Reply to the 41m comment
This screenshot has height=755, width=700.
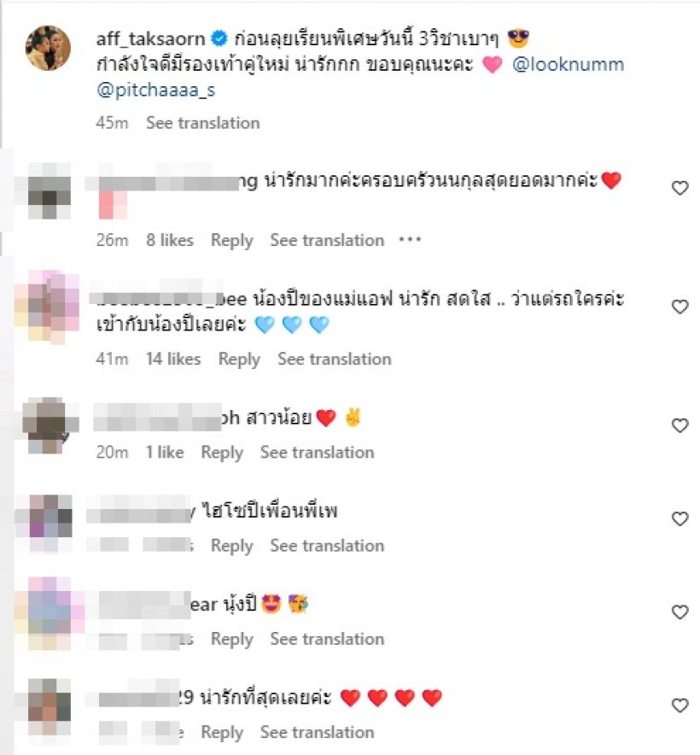tap(239, 360)
